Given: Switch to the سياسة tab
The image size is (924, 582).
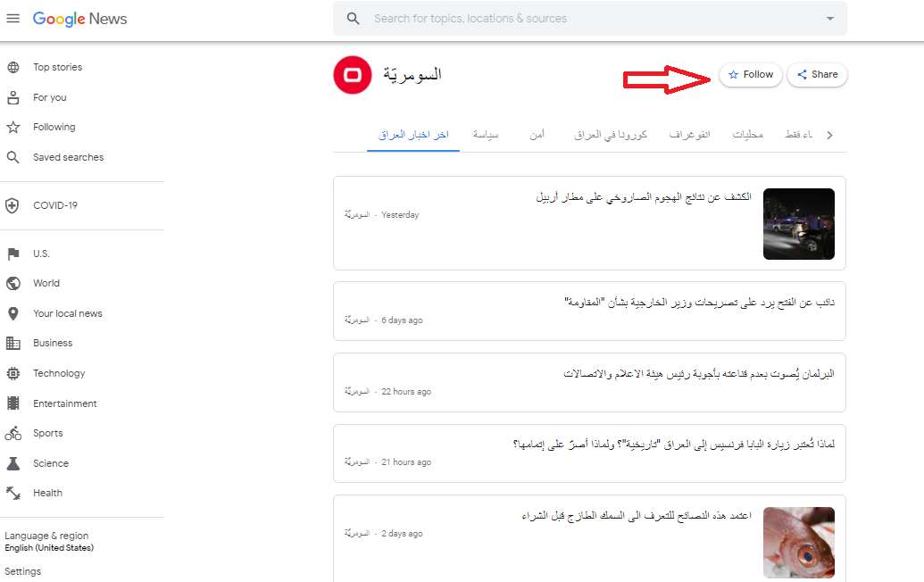Looking at the screenshot, I should (486, 135).
